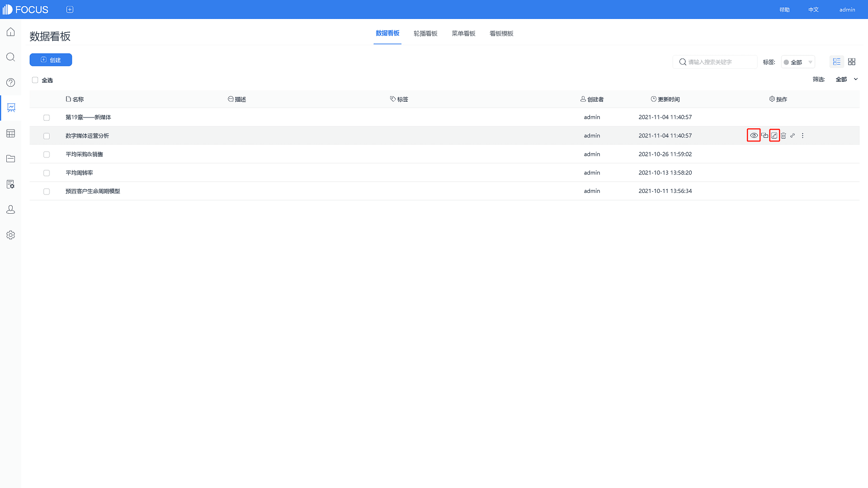Click update time 2021-10-11 13:56:34

(x=665, y=191)
